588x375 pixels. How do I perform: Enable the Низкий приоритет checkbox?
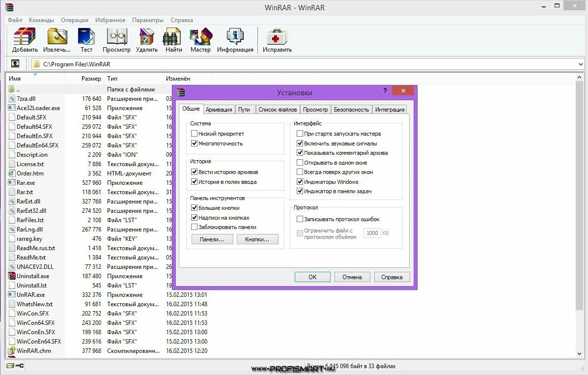(194, 134)
